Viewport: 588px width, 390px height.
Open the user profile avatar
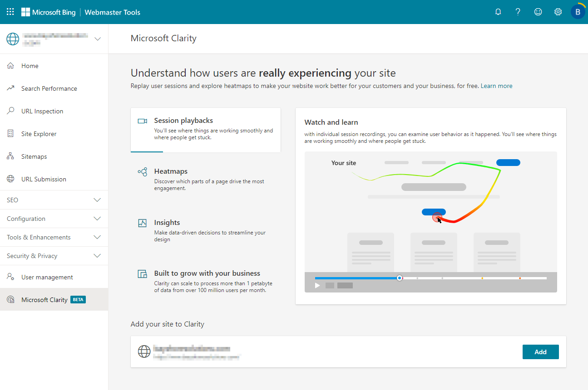pyautogui.click(x=578, y=12)
